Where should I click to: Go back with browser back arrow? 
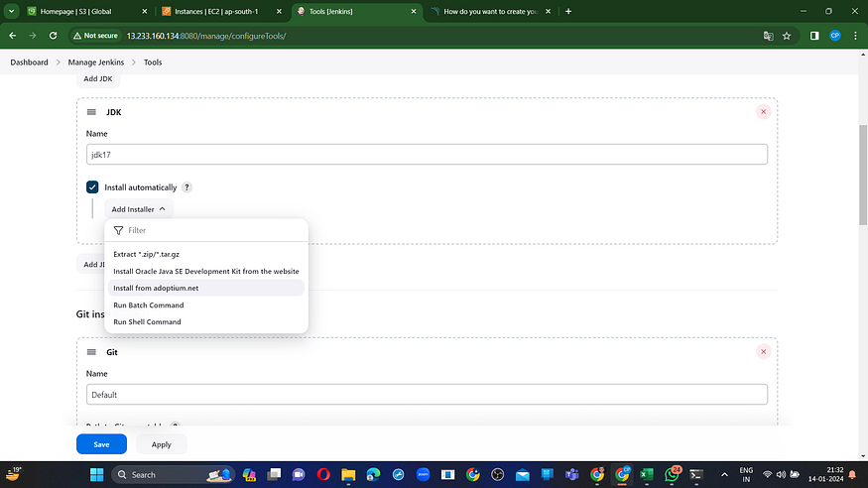point(13,36)
